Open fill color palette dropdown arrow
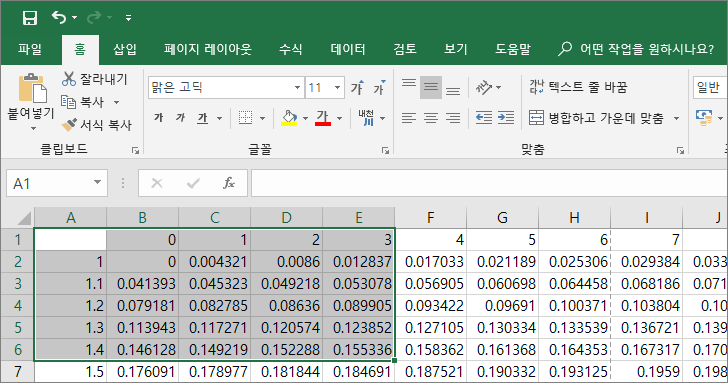Screen dimensions: 728x383 coord(305,118)
